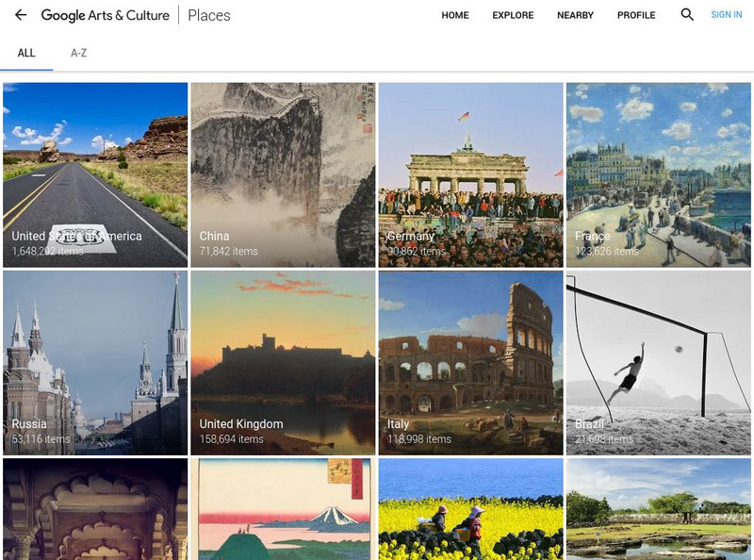Click the 'Places' page title

208,15
